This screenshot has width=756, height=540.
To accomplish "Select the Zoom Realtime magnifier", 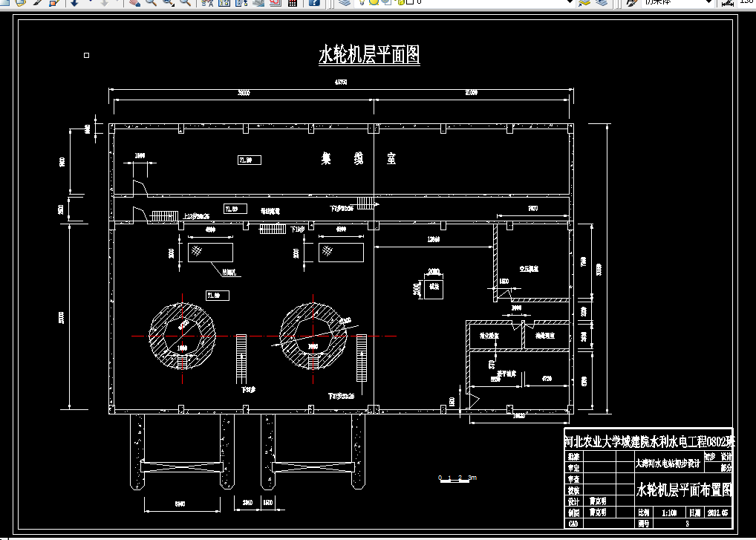I will coord(151,2).
